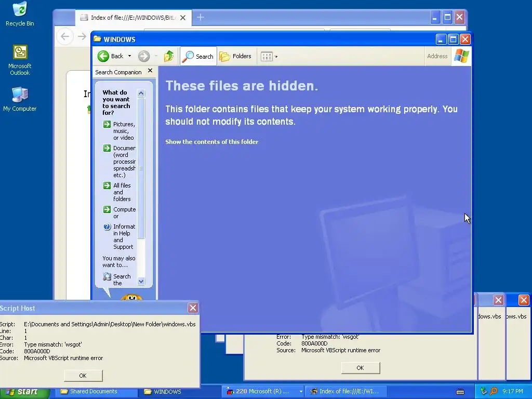
Task: Search for Pictures, music, or video
Action: tap(119, 131)
